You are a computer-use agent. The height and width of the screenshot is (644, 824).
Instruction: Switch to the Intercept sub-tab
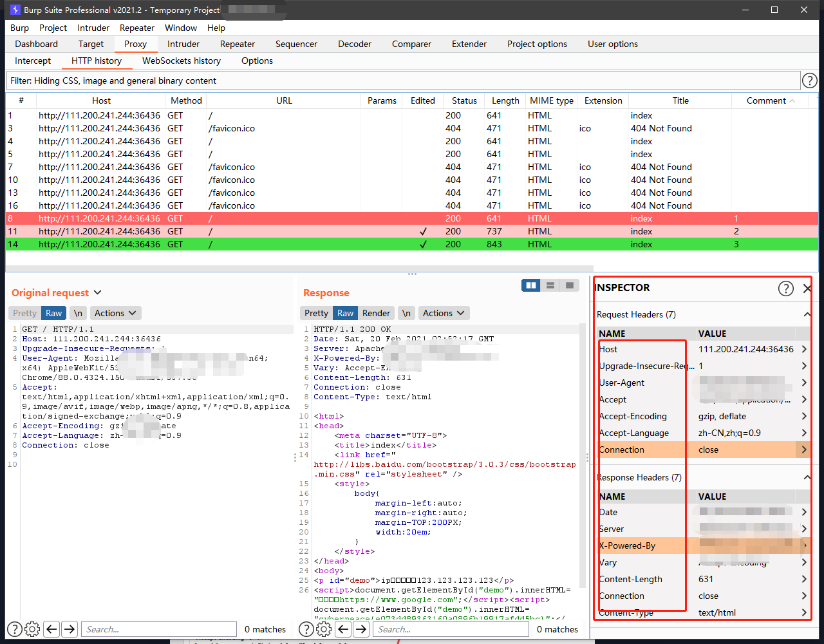click(x=33, y=61)
